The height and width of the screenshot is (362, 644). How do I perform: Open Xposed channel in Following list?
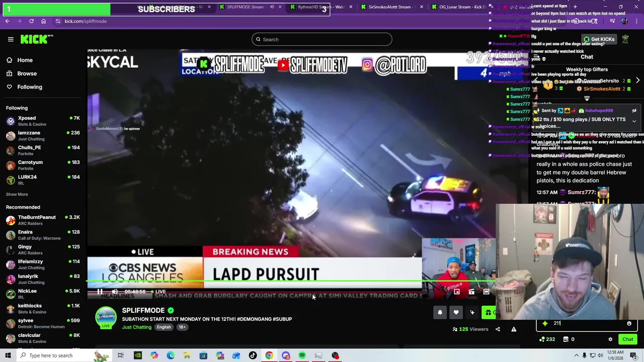point(43,121)
